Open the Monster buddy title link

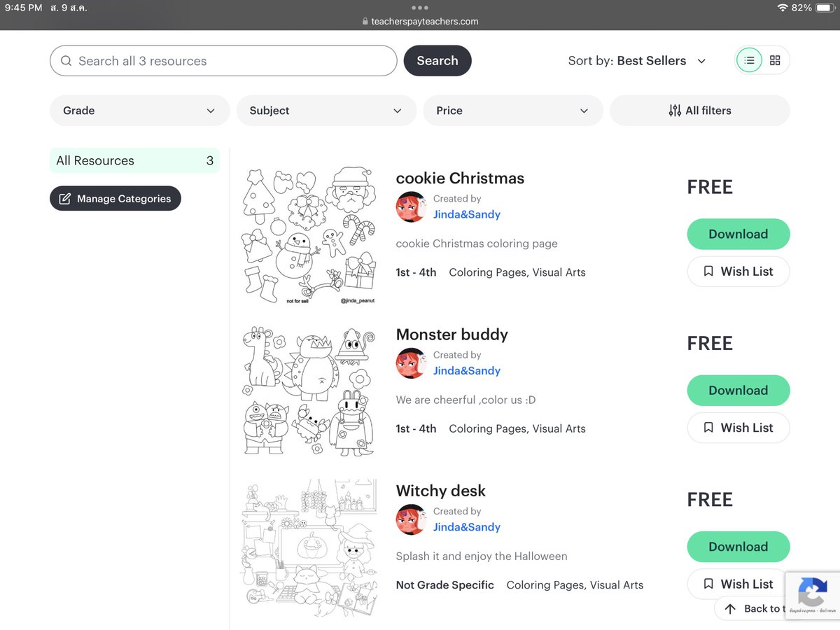452,335
